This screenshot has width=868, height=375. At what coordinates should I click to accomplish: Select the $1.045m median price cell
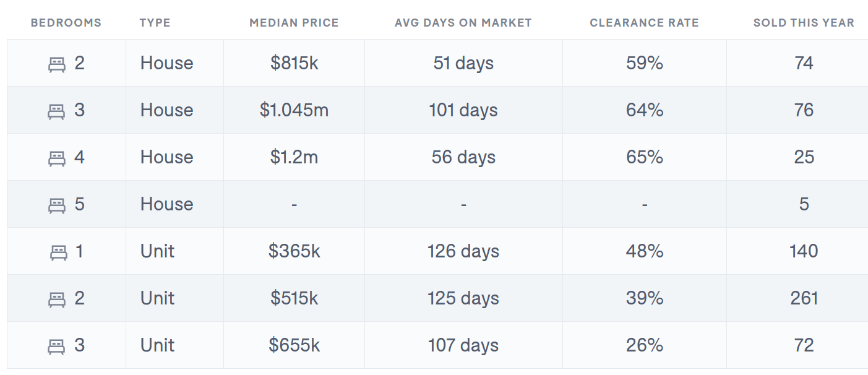[294, 110]
